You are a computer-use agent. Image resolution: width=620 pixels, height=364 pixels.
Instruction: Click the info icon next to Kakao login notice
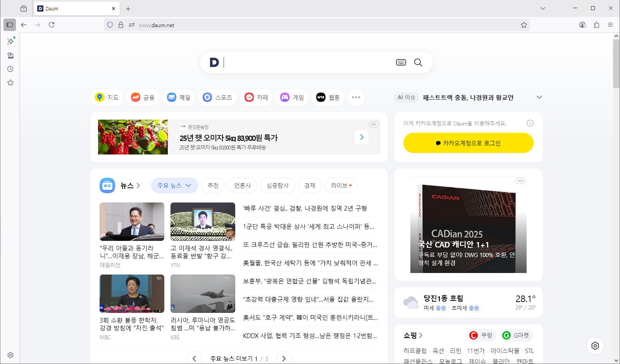click(x=530, y=123)
